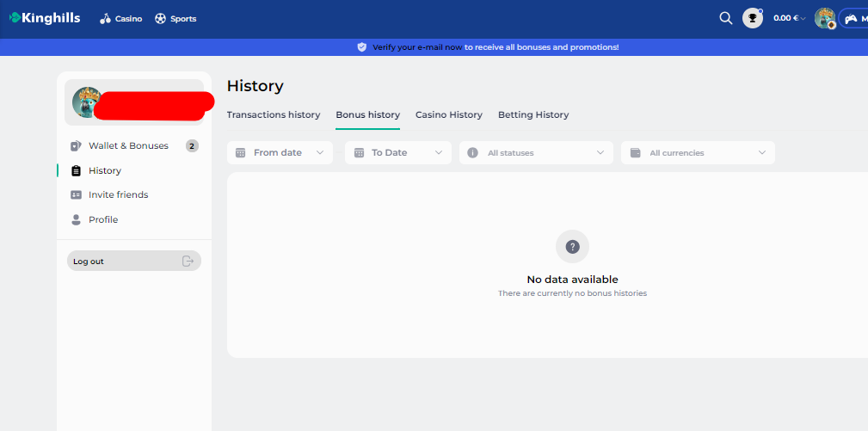Click the Kinghills logo

tap(45, 18)
